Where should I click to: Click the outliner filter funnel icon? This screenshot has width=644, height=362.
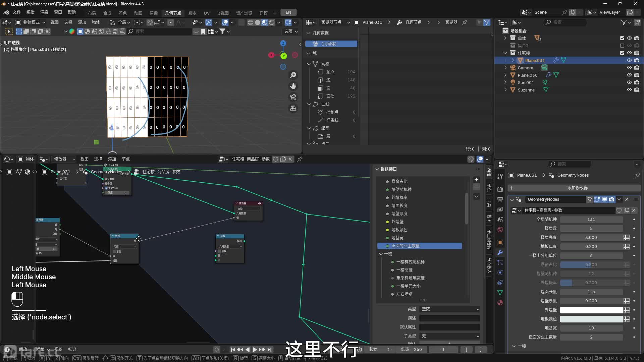[x=624, y=22]
